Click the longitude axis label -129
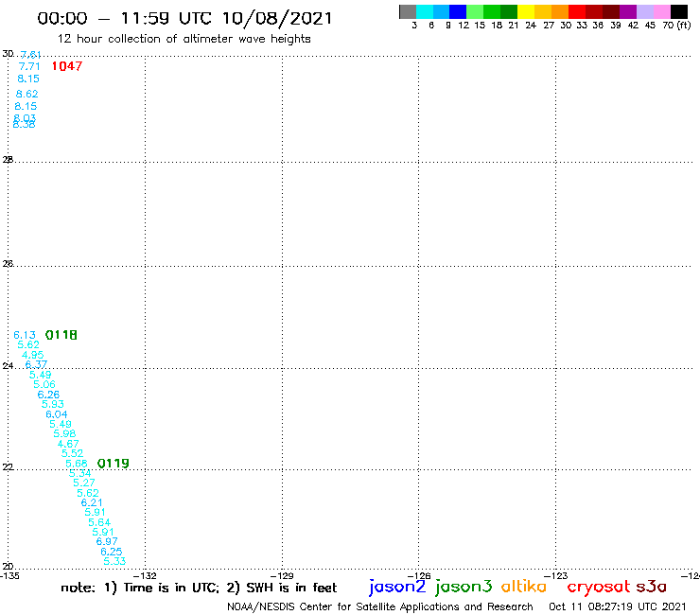This screenshot has height=615, width=700. coord(282,575)
